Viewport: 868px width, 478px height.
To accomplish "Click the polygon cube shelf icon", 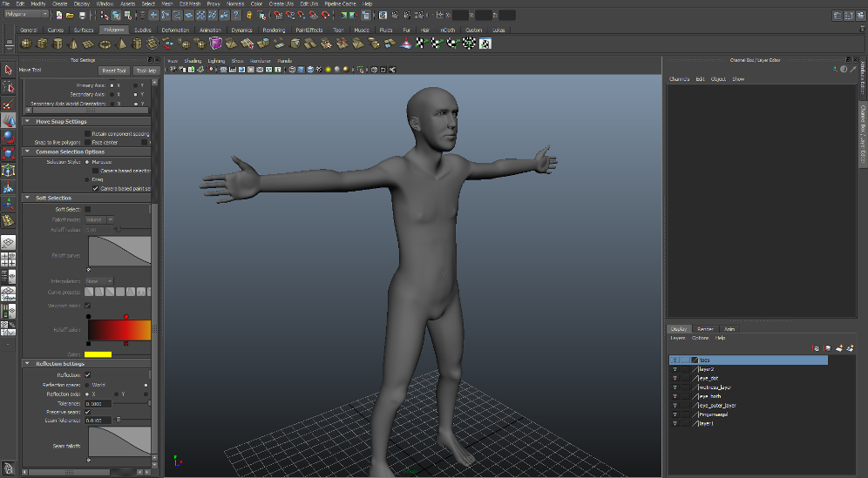I will 42,44.
